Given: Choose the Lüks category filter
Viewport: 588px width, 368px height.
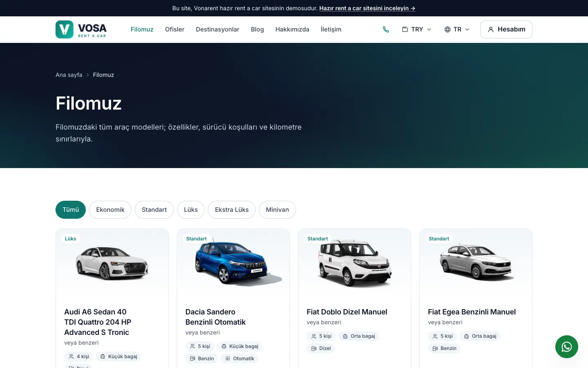Looking at the screenshot, I should (191, 210).
